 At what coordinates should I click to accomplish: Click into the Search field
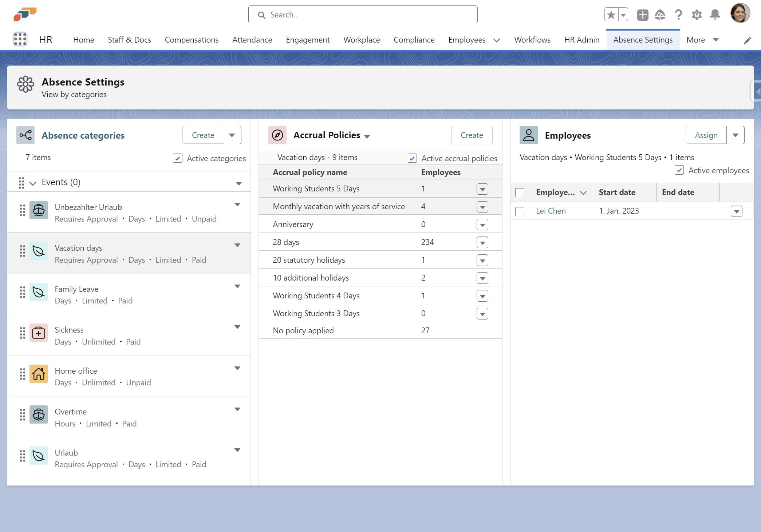coord(363,15)
